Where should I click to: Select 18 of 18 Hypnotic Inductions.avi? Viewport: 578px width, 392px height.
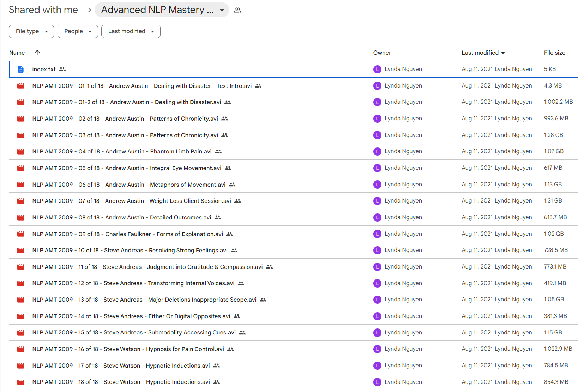tap(121, 382)
